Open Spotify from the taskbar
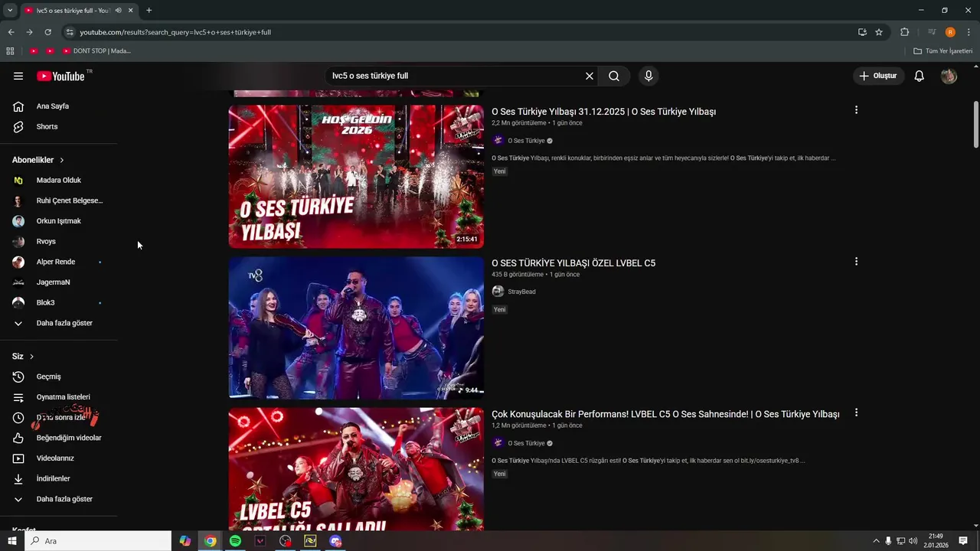Image resolution: width=980 pixels, height=551 pixels. click(x=235, y=541)
